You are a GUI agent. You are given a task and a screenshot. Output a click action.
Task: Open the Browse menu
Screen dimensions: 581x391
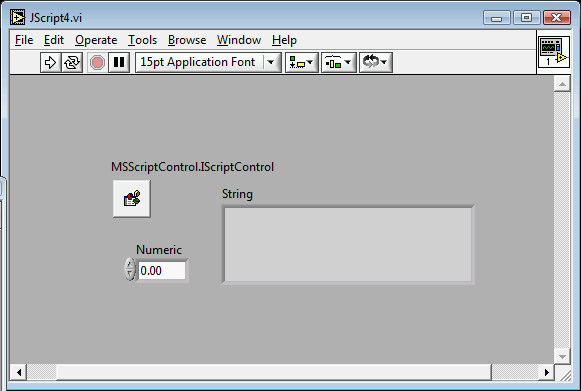[187, 40]
